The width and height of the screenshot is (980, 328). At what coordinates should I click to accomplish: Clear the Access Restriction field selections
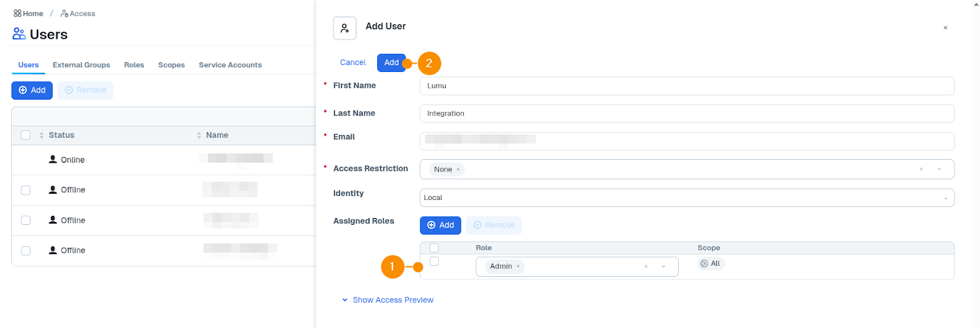[x=921, y=170]
